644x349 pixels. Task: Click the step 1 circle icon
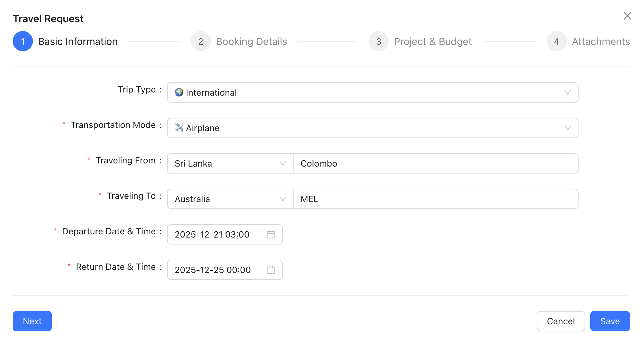click(x=23, y=41)
